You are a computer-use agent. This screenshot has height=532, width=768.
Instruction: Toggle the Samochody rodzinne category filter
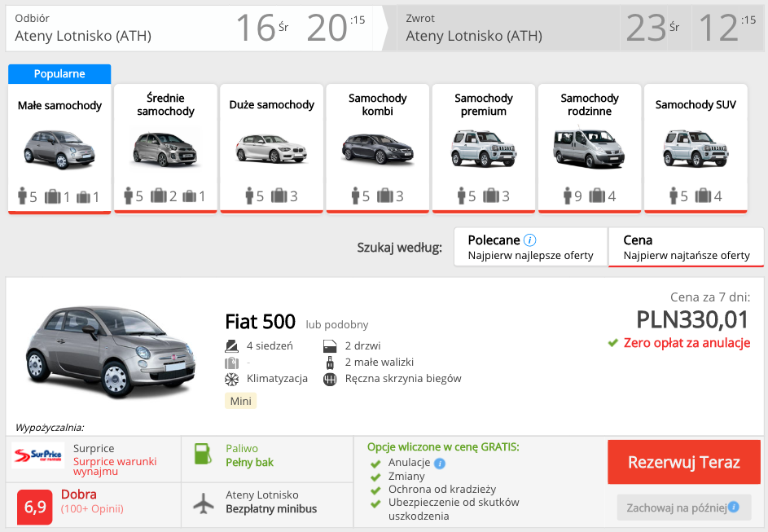pyautogui.click(x=589, y=145)
